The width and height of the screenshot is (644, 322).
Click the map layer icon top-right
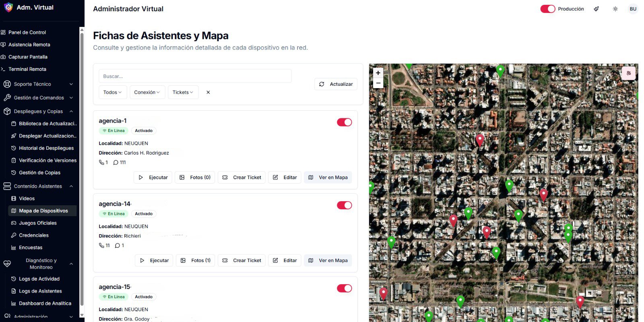coord(628,73)
